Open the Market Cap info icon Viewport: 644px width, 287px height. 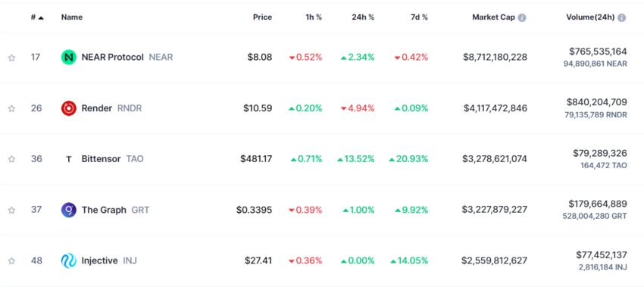pos(521,17)
